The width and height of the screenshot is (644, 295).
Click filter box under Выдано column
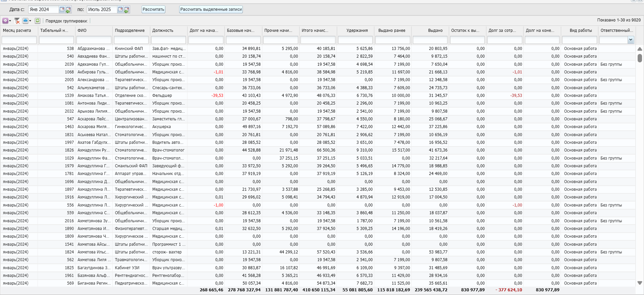pos(430,40)
